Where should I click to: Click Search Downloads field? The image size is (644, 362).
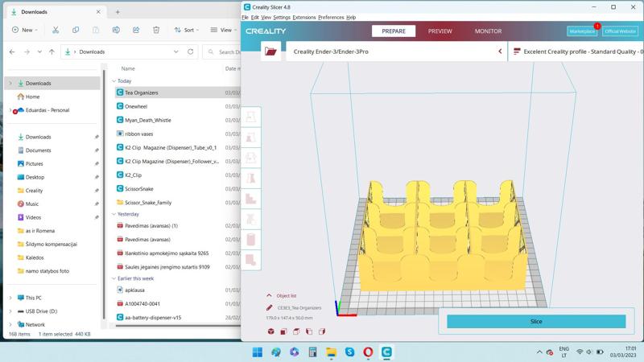tap(224, 52)
